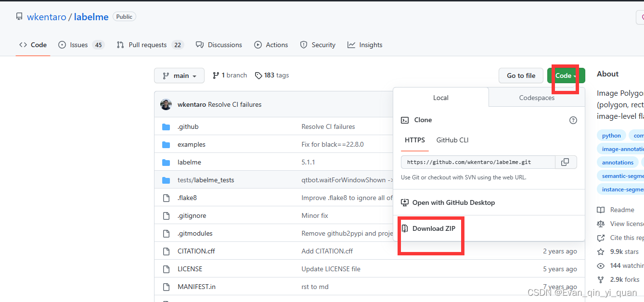Click the tags icon showing 183 tags
644x302 pixels.
coord(259,75)
